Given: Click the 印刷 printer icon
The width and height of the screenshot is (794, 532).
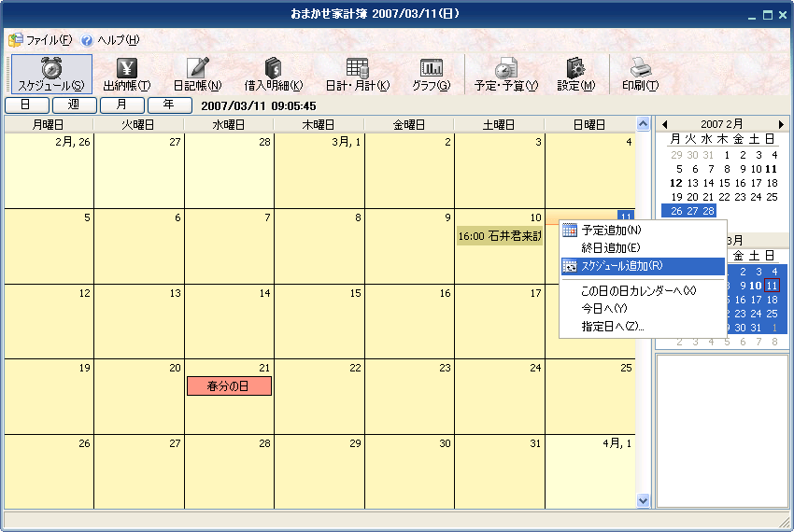Looking at the screenshot, I should point(640,68).
